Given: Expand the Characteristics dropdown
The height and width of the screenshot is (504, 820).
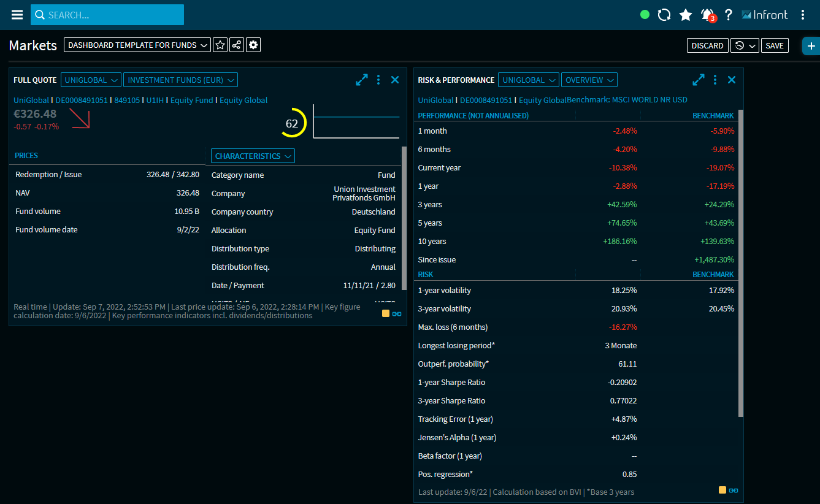Looking at the screenshot, I should pyautogui.click(x=253, y=156).
